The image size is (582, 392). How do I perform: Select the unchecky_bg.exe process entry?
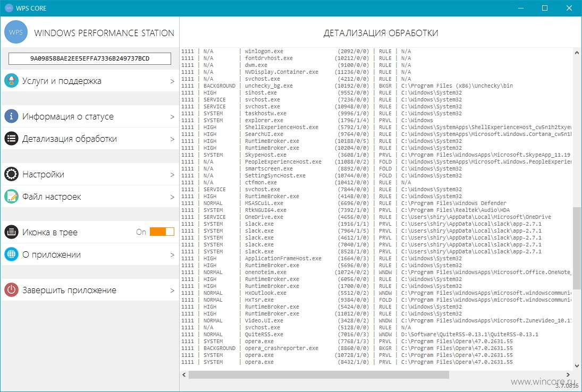(376, 86)
